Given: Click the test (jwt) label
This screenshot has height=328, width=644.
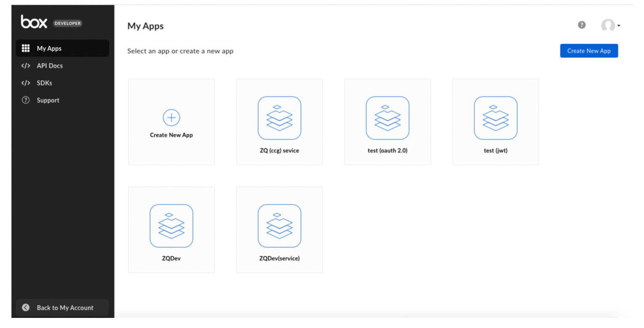Looking at the screenshot, I should (x=496, y=151).
